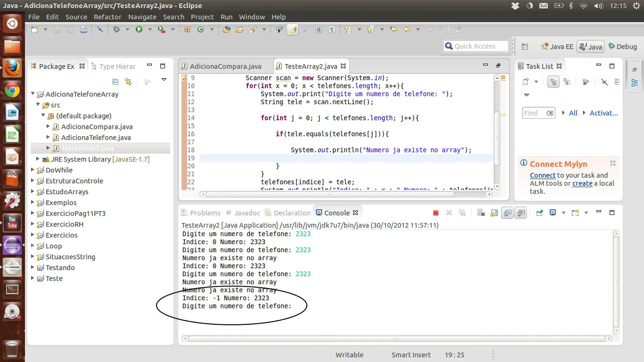Click the Open Console icon in console toolbar
The width and height of the screenshot is (644, 362).
click(575, 213)
